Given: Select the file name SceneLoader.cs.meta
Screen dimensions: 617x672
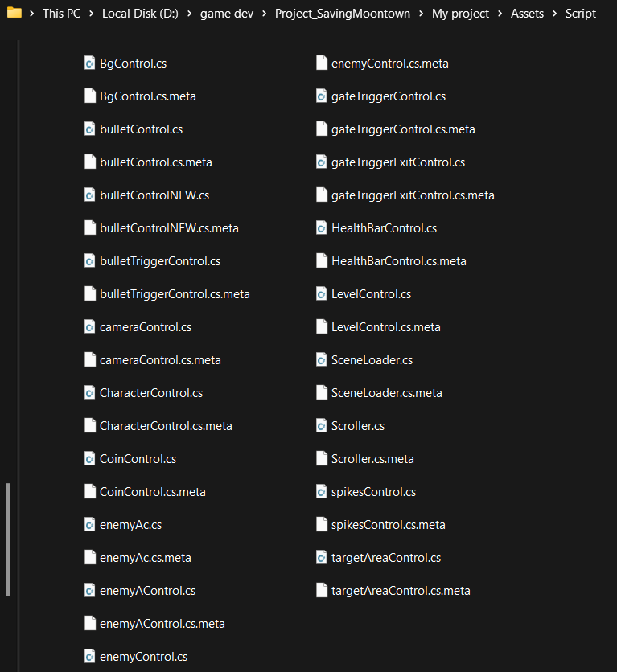Looking at the screenshot, I should point(387,393).
